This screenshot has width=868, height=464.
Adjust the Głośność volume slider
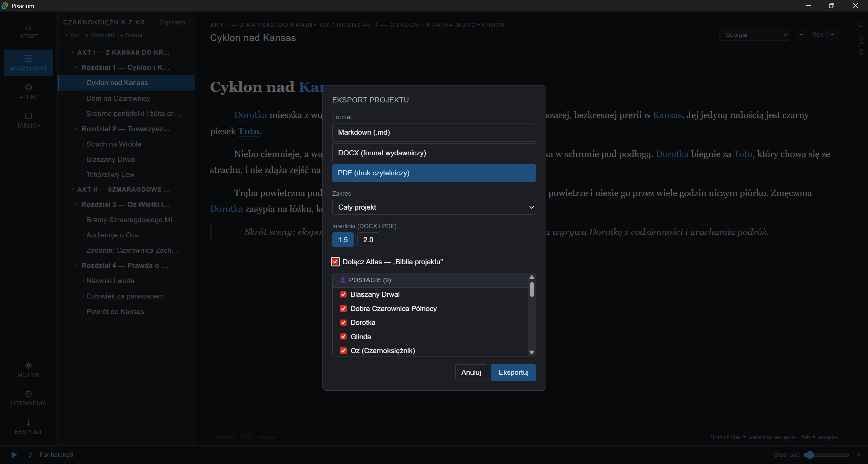[x=826, y=455]
